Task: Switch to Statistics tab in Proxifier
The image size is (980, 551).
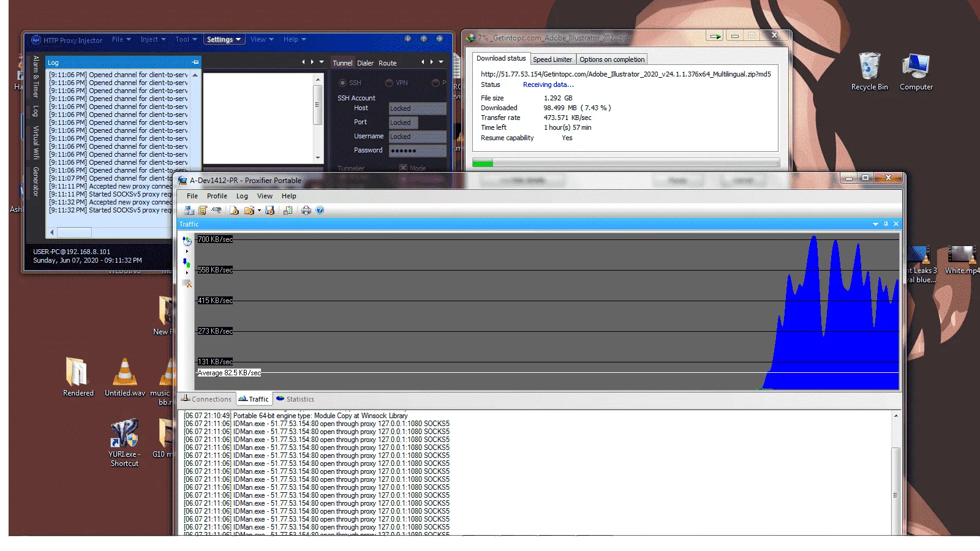Action: [295, 399]
